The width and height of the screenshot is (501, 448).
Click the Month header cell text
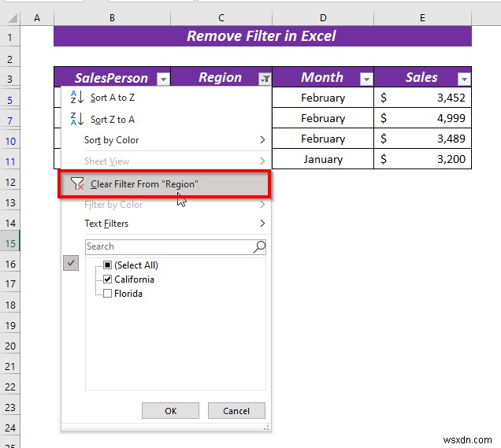[322, 77]
